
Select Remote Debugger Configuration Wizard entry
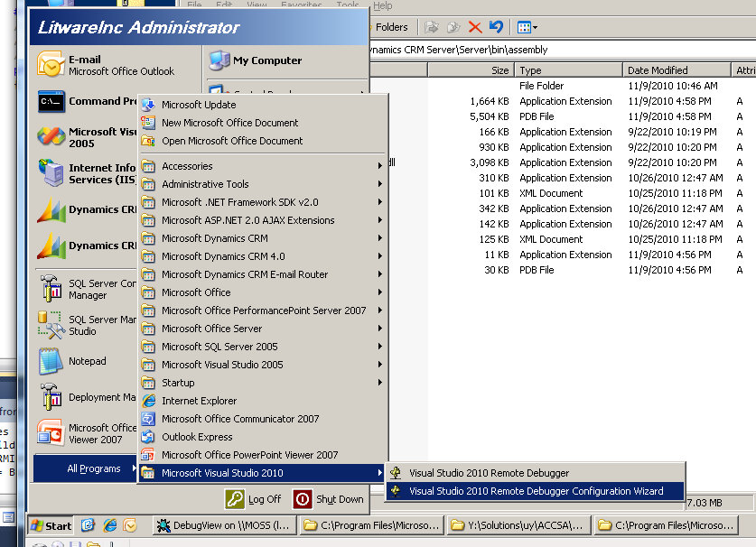point(536,491)
